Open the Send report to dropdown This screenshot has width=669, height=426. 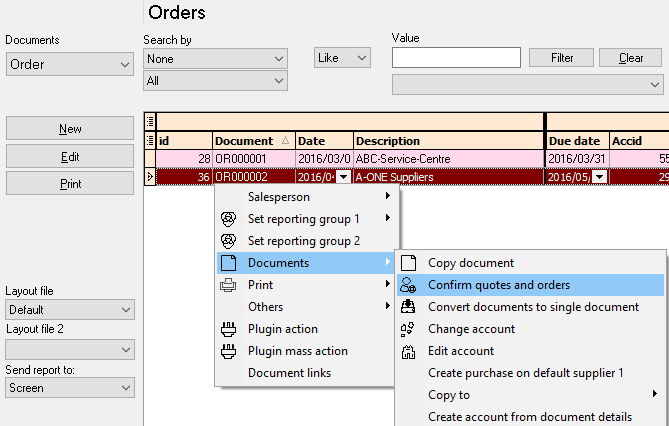(70, 387)
